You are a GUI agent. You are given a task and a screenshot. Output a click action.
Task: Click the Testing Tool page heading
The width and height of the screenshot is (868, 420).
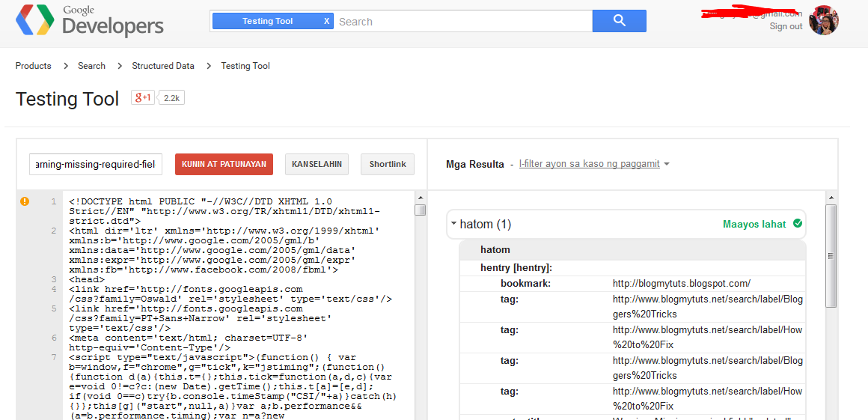click(67, 99)
